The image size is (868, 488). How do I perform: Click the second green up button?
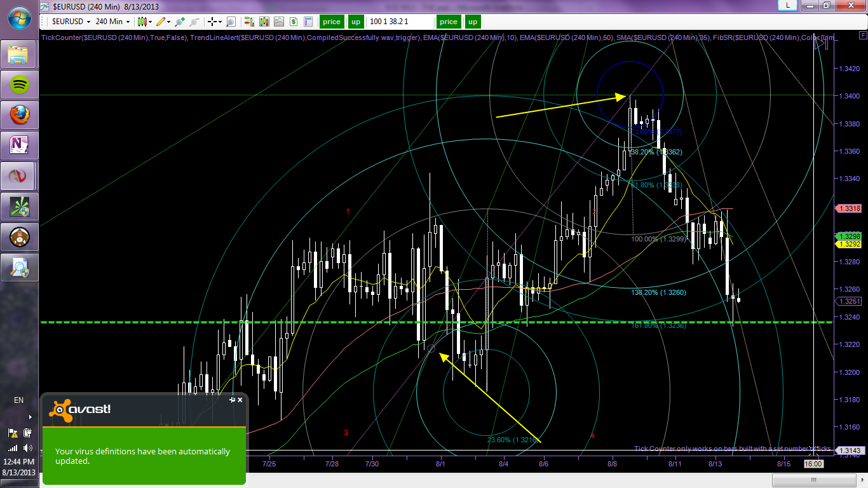point(473,22)
